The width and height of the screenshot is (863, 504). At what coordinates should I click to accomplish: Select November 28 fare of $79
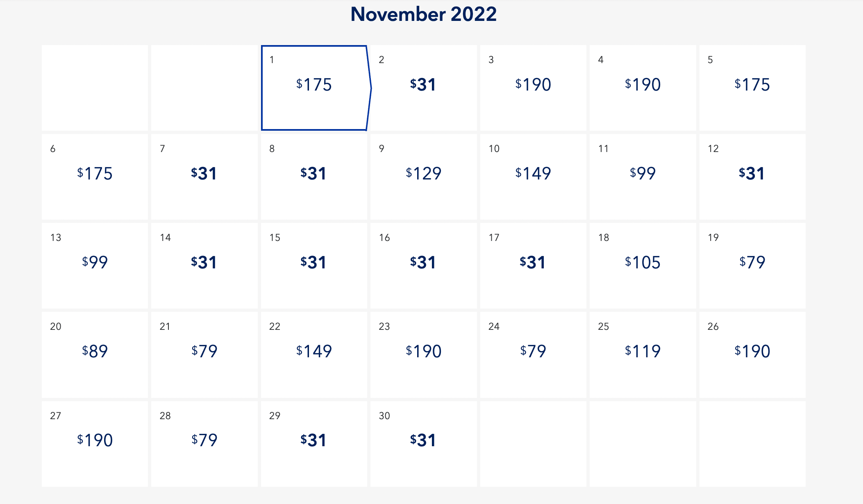click(x=204, y=443)
